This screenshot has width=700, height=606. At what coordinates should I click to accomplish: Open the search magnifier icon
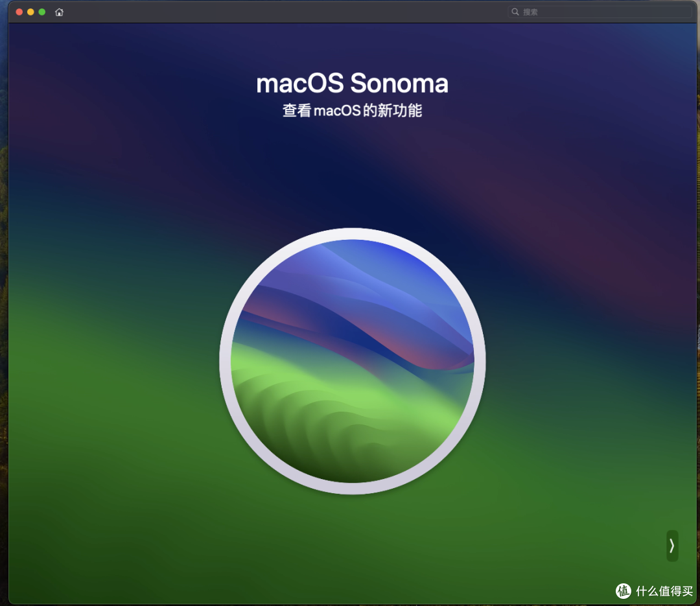(515, 12)
